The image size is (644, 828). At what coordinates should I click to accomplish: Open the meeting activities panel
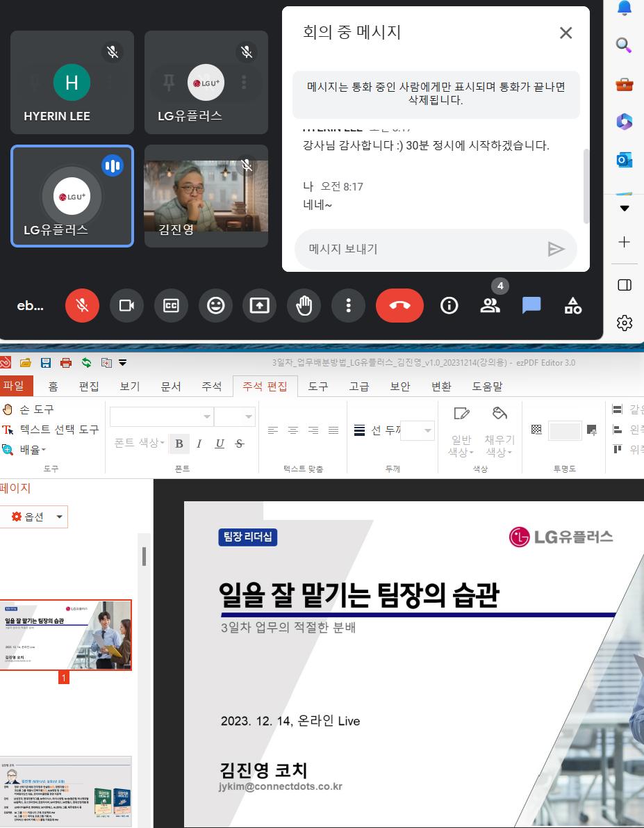(572, 305)
